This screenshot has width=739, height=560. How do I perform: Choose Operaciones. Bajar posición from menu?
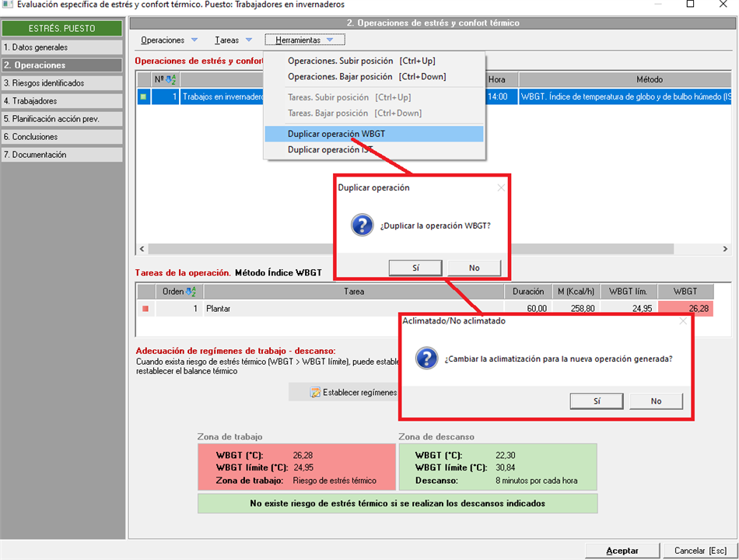pos(366,77)
